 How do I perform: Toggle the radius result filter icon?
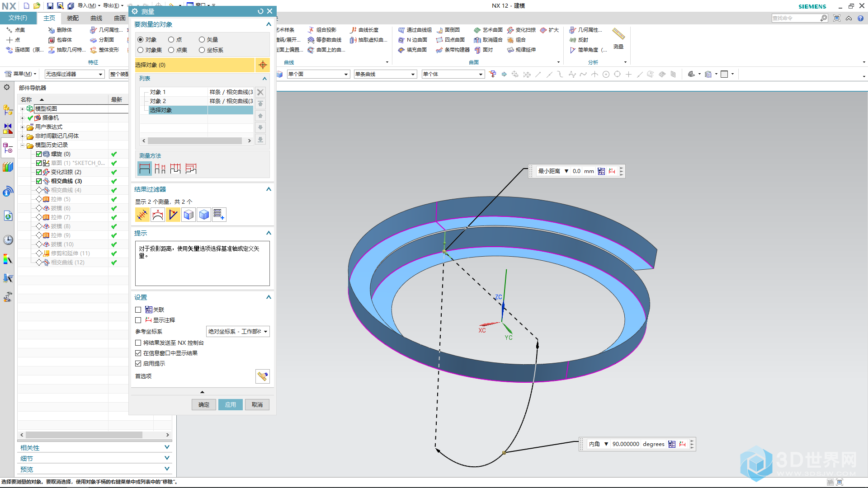pos(157,215)
